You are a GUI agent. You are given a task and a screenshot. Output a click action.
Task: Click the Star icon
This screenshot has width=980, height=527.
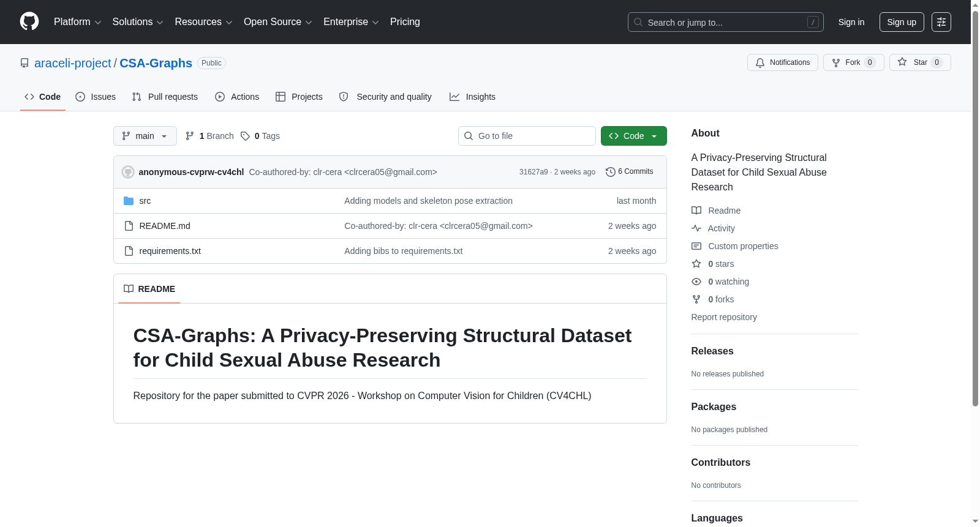(902, 62)
